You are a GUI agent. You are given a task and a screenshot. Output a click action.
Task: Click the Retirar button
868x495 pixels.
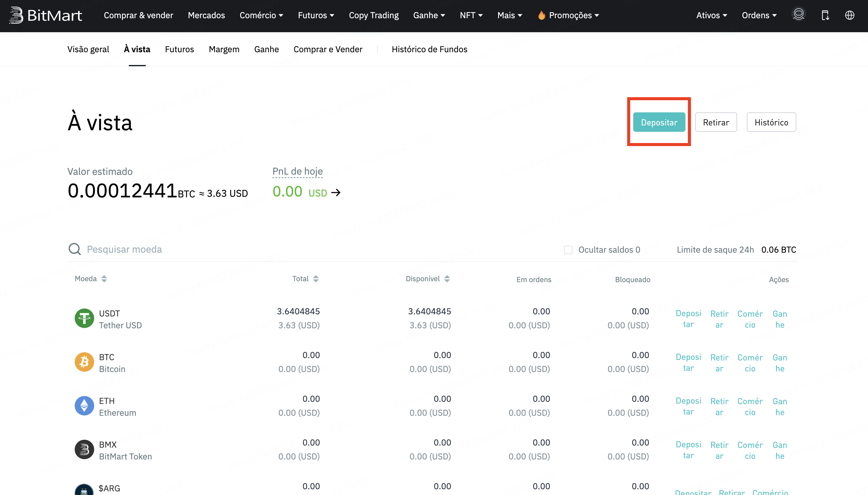point(716,122)
